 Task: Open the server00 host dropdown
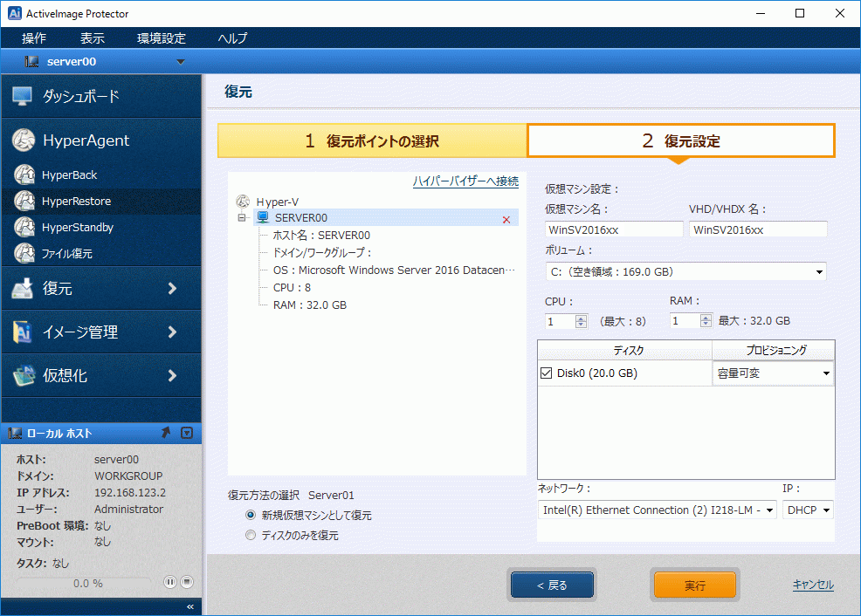[x=181, y=62]
